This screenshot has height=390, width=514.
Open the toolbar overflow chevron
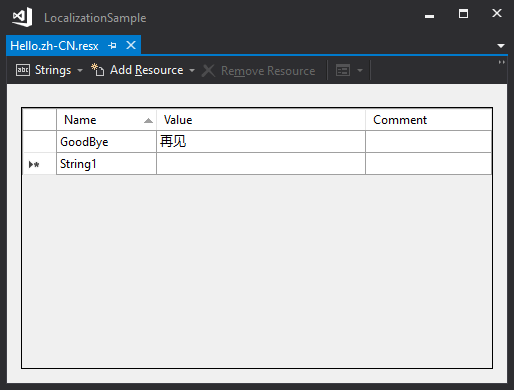(x=501, y=62)
